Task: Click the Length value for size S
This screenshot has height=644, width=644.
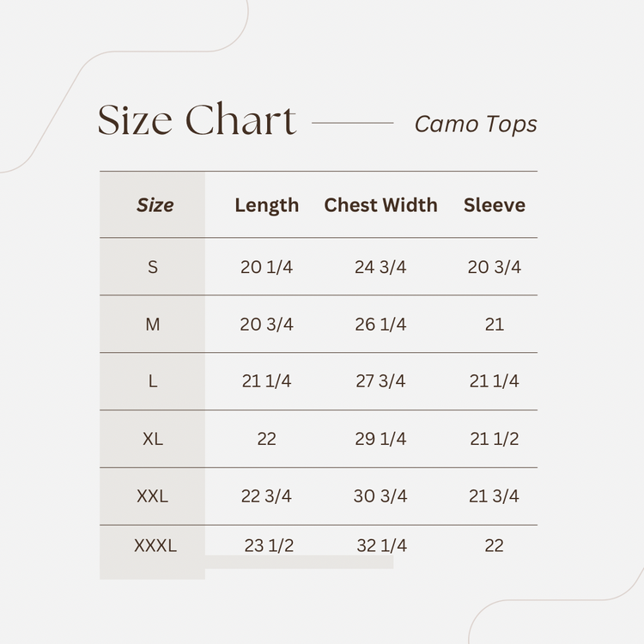Action: 266,267
